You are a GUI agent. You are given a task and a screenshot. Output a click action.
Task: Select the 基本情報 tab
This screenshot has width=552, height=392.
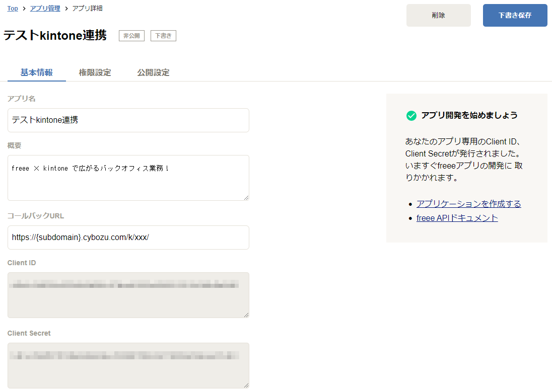(37, 72)
